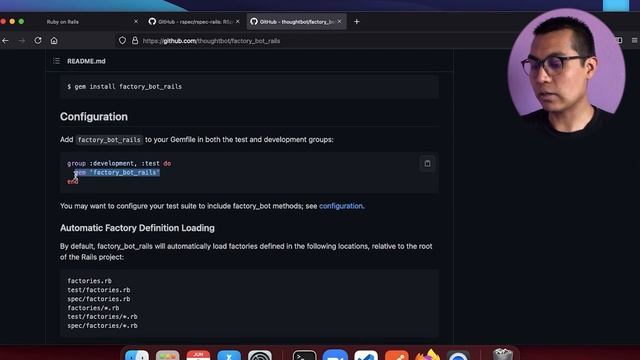Click the 'spec/factories/*.rb' line

102,326
